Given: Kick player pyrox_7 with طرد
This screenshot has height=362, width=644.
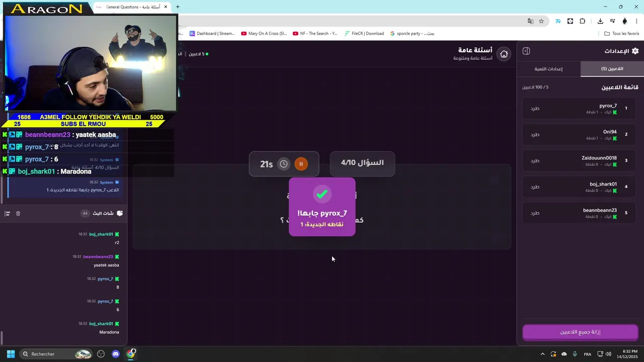Looking at the screenshot, I should [535, 108].
